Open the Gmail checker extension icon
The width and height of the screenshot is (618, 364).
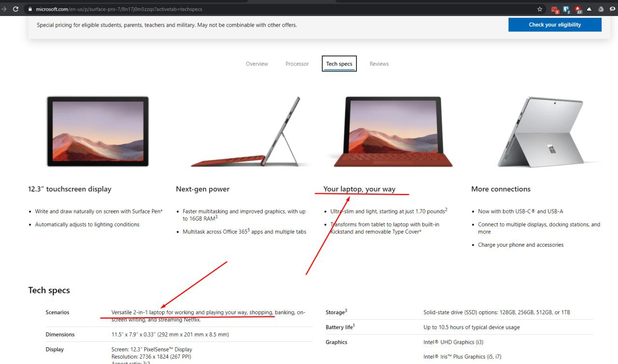point(555,9)
